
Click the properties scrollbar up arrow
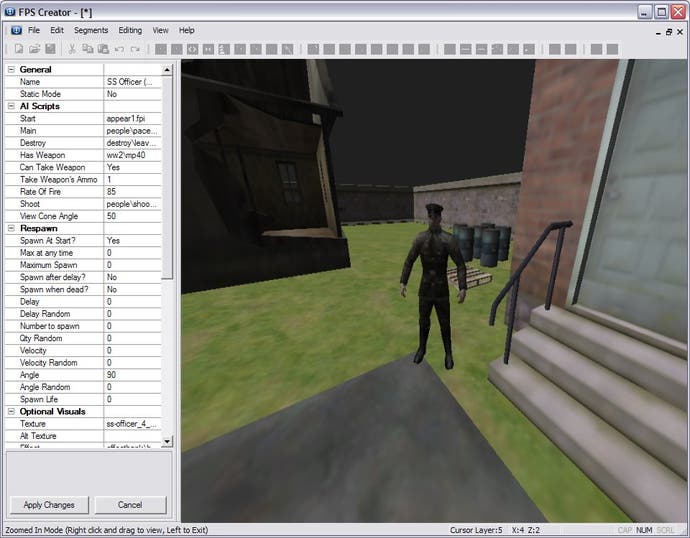coord(167,70)
